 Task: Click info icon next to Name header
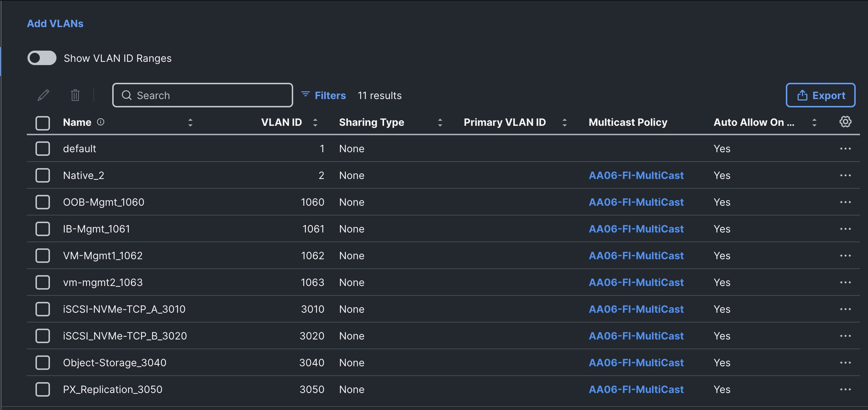coord(101,122)
